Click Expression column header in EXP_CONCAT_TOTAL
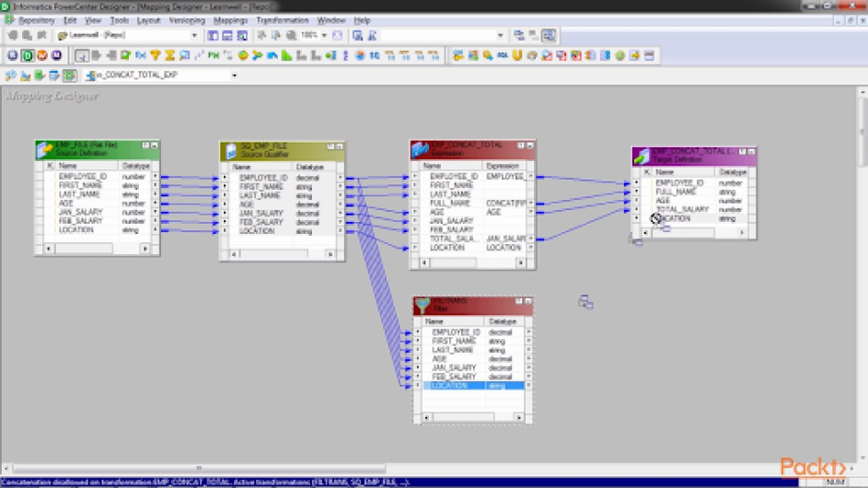Viewport: 868px width, 488px height. click(x=503, y=166)
